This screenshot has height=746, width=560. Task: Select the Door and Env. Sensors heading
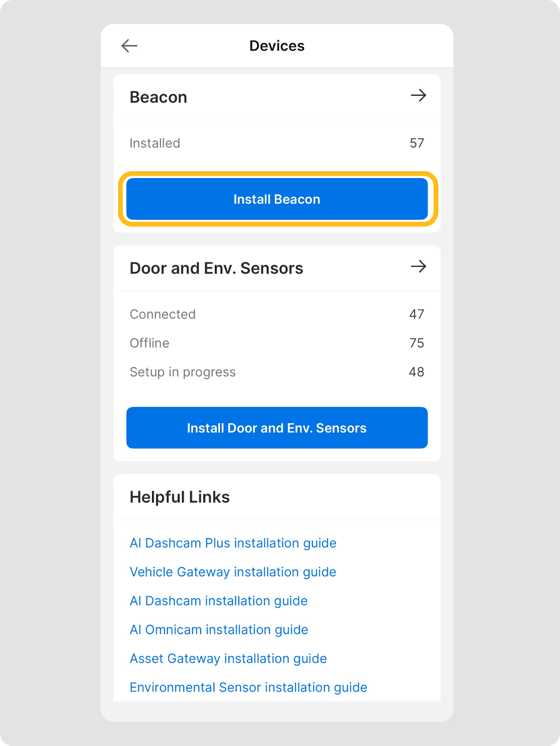click(216, 269)
